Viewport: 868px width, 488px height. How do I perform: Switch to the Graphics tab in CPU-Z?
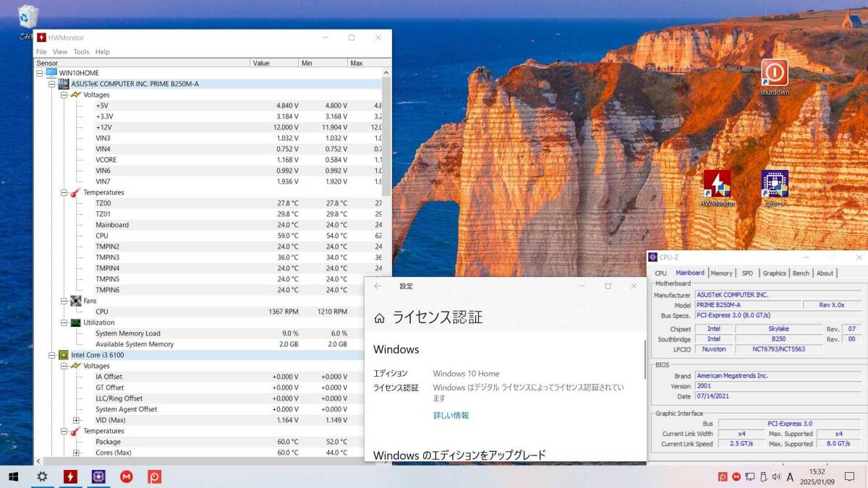coord(774,273)
